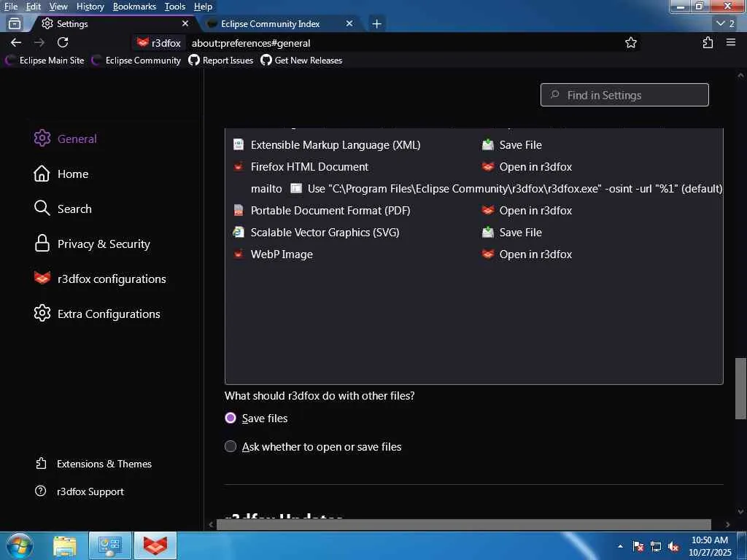This screenshot has height=560, width=747.
Task: Select Ask whether to open or save files
Action: 230,446
